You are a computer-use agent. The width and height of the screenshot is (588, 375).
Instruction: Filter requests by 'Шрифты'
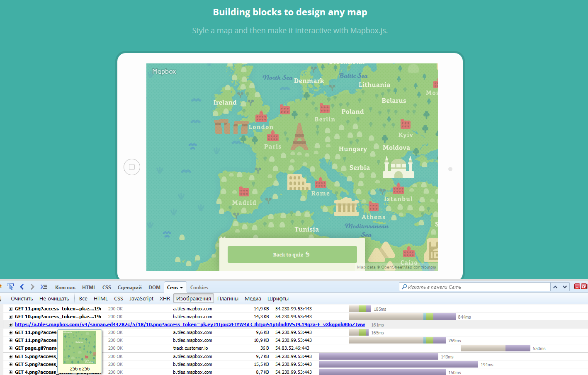click(x=278, y=298)
